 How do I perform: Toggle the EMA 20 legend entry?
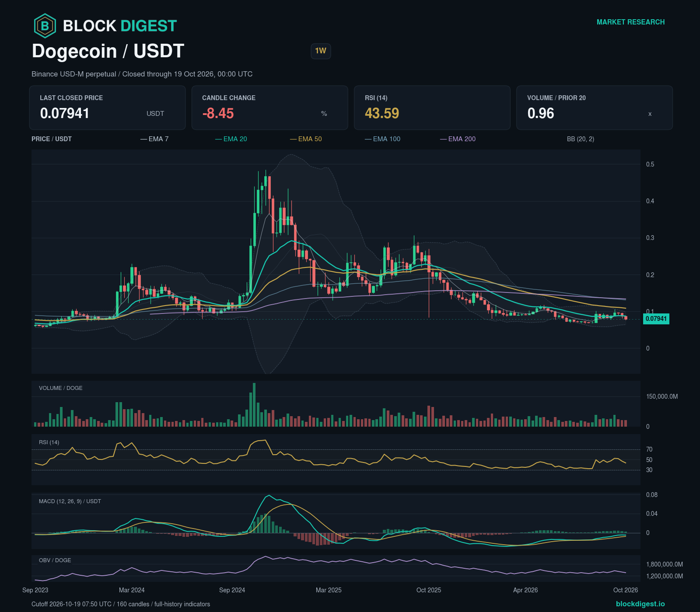pyautogui.click(x=231, y=139)
